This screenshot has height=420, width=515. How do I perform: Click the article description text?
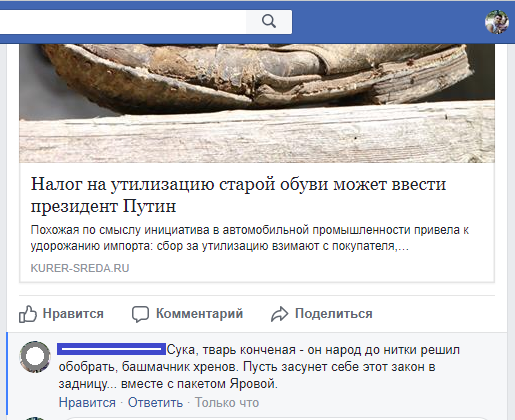(250, 238)
